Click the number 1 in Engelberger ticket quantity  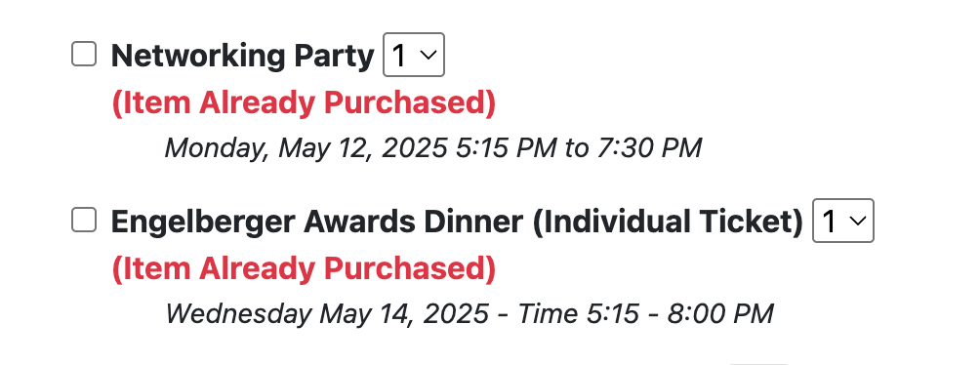[829, 222]
